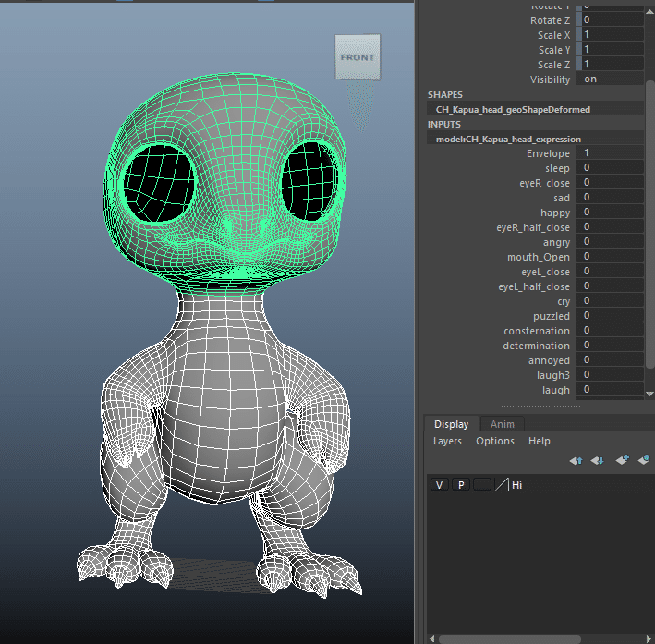Toggle the layer V visibility box
Viewport: 655px width, 644px height.
tap(440, 484)
